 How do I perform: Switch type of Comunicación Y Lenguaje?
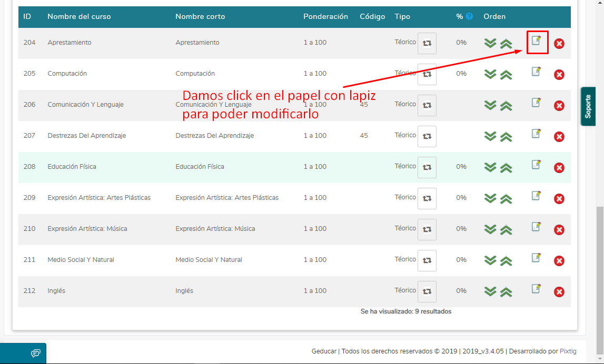pos(427,105)
